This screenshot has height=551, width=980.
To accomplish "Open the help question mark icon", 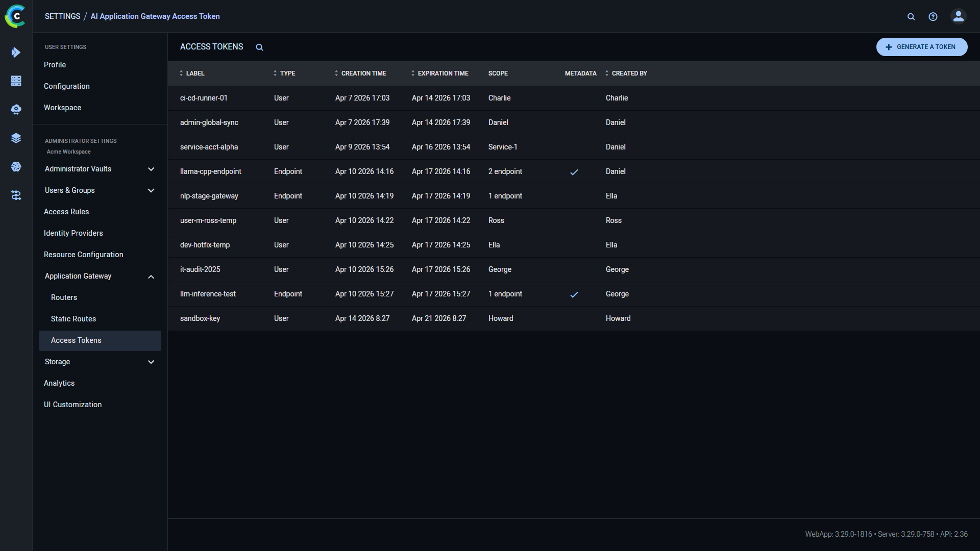I will [x=933, y=16].
